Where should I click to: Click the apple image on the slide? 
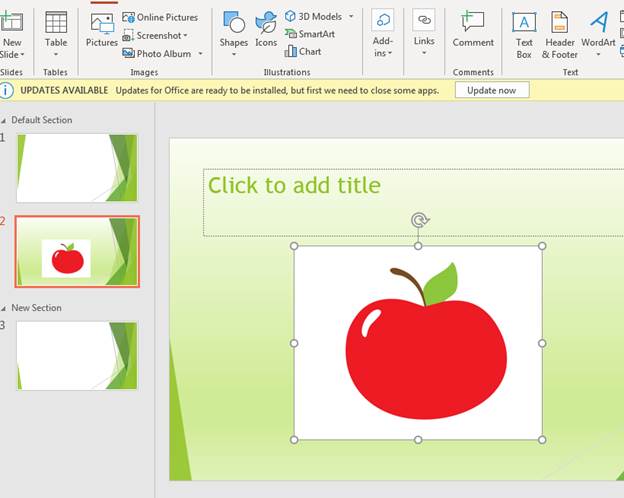[418, 343]
